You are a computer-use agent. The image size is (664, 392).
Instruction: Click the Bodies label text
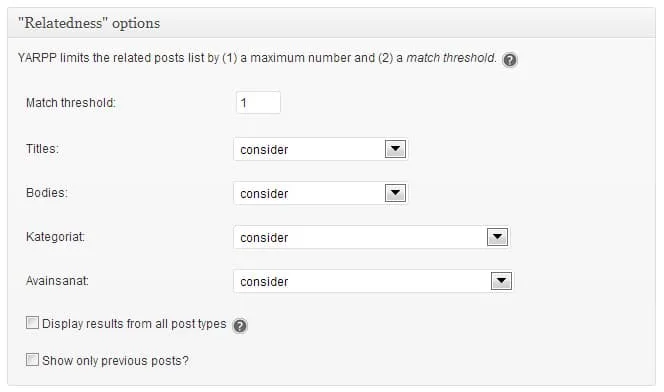(47, 193)
